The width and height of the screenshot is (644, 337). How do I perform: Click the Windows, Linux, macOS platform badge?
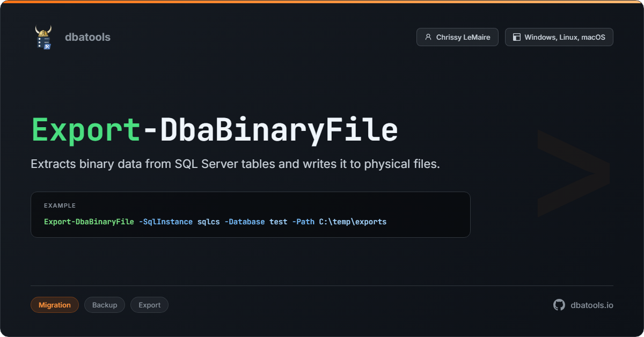(x=559, y=37)
